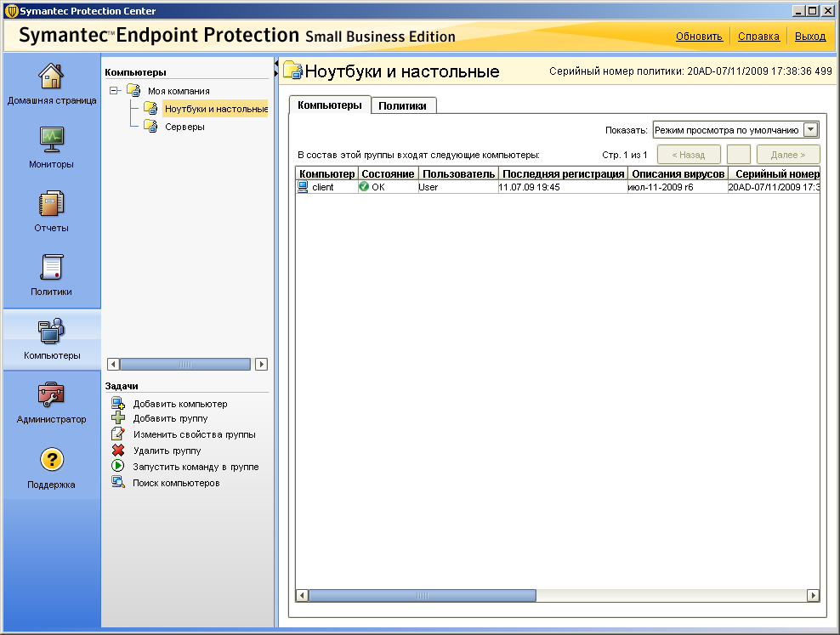Select the Серверы group in tree

pos(184,127)
